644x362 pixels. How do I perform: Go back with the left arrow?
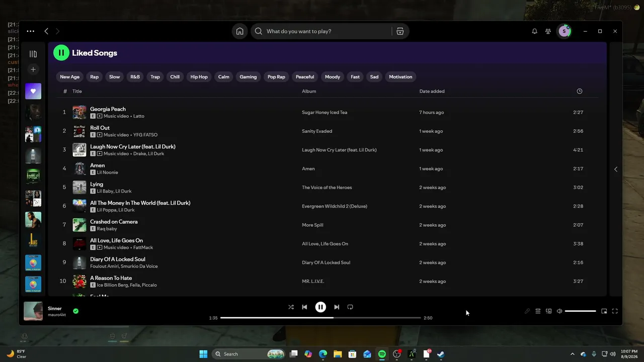(x=46, y=31)
